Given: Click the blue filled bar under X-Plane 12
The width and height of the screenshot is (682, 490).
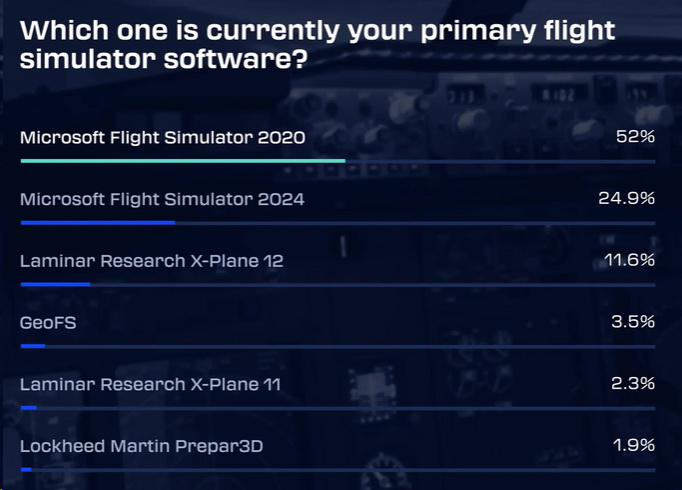Looking at the screenshot, I should [x=55, y=284].
